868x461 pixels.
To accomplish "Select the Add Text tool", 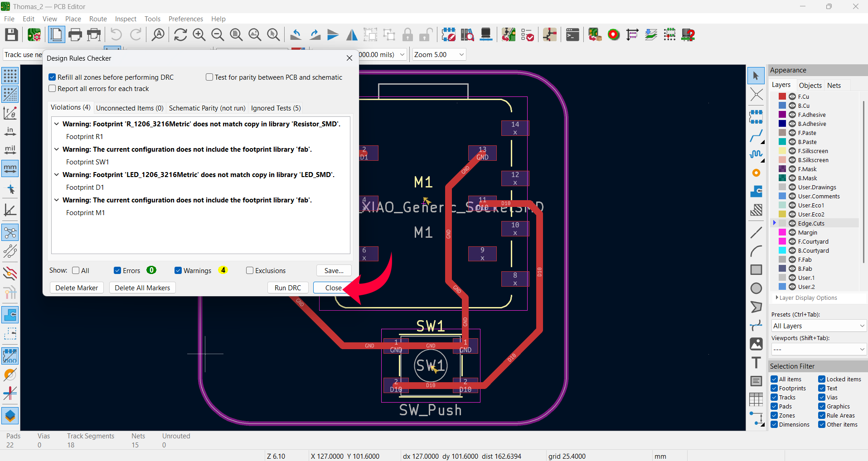I will (756, 363).
